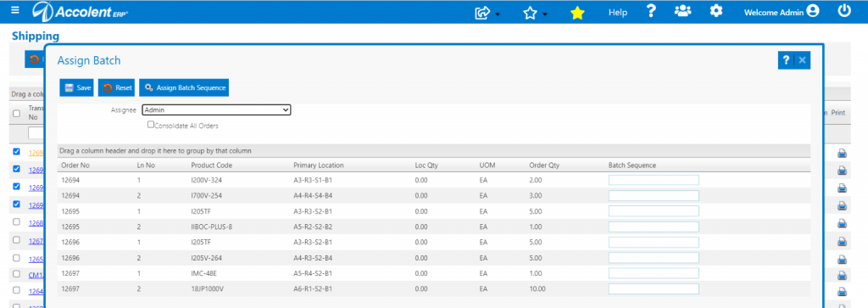This screenshot has width=868, height=308.
Task: Click the Save button in Assign Batch
Action: point(76,87)
